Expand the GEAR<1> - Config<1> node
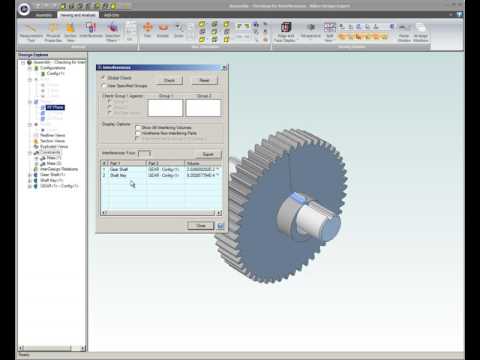Screen dimensions: 480x360 pyautogui.click(x=30, y=186)
